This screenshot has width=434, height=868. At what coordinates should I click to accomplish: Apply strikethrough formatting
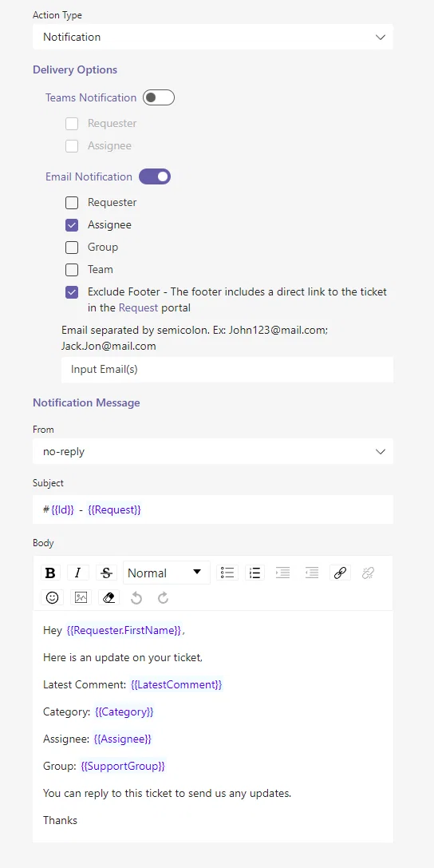click(x=107, y=573)
